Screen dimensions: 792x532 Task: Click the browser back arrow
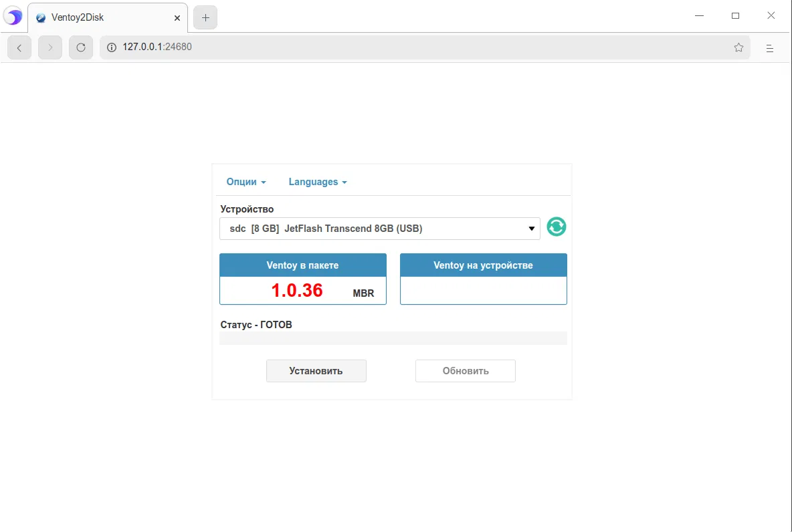pyautogui.click(x=19, y=47)
